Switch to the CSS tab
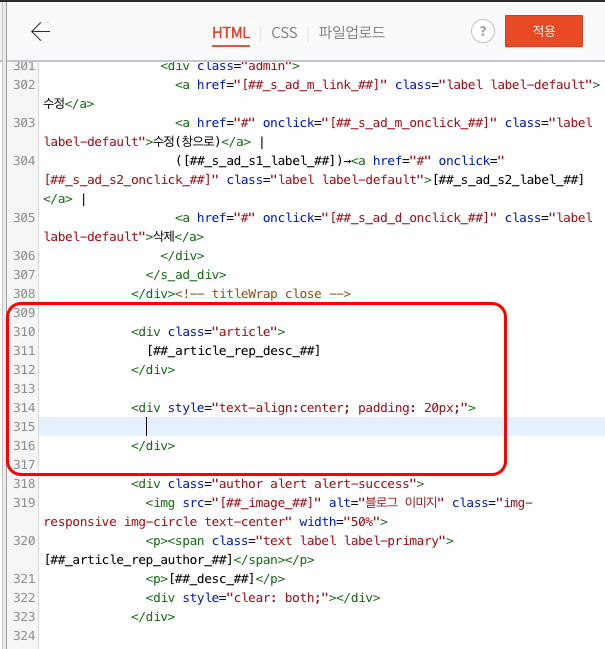Image resolution: width=605 pixels, height=649 pixels. click(284, 33)
